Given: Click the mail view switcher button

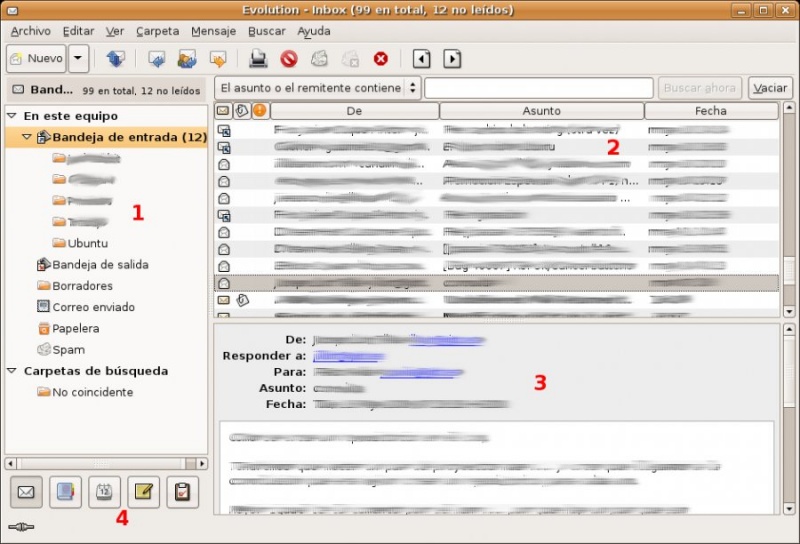Looking at the screenshot, I should [26, 492].
